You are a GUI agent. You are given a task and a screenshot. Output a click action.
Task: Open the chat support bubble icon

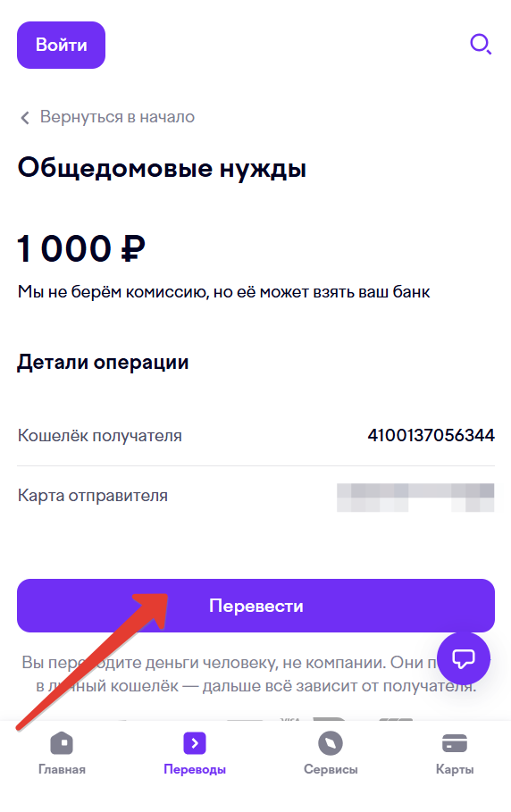[464, 658]
